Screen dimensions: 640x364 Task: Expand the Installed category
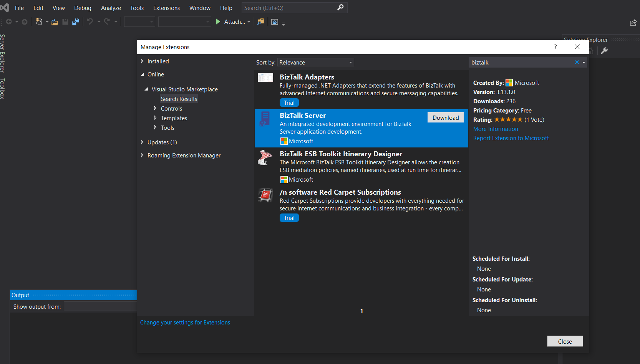(x=142, y=61)
